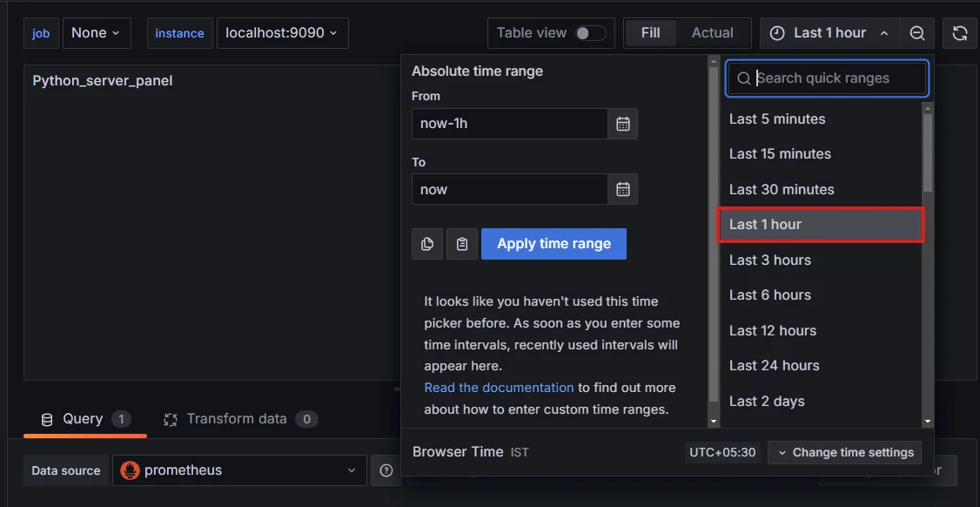Click the UTC+05:30 timezone badge

(x=722, y=452)
